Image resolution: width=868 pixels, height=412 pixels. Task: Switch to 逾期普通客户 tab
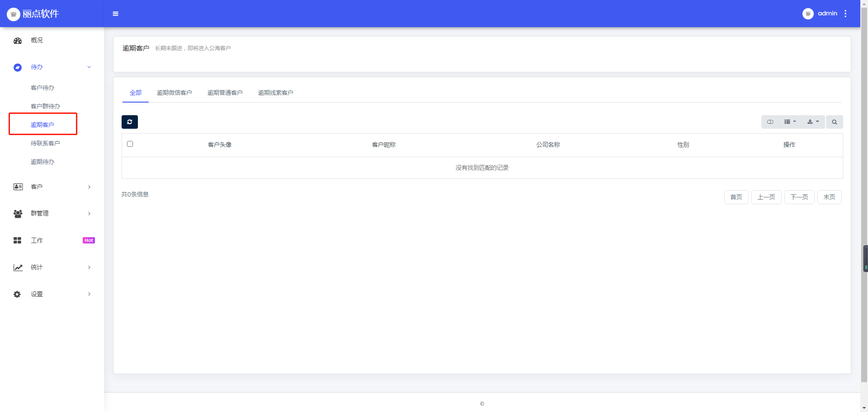(225, 93)
